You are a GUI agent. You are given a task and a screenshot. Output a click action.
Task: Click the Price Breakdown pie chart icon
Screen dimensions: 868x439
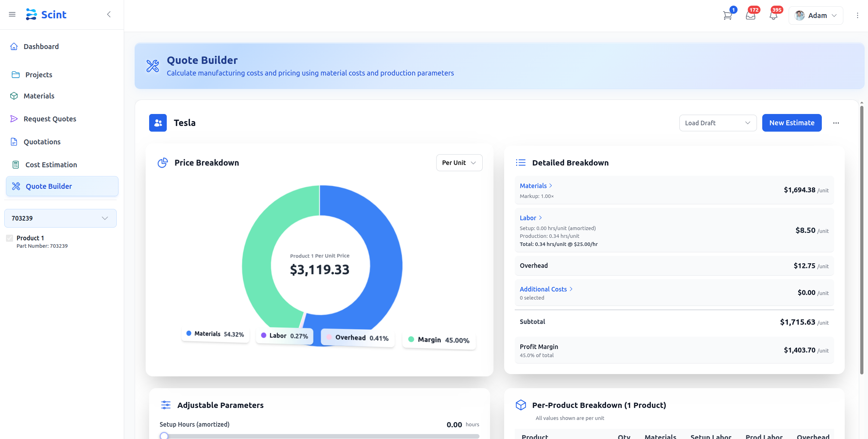pyautogui.click(x=163, y=163)
